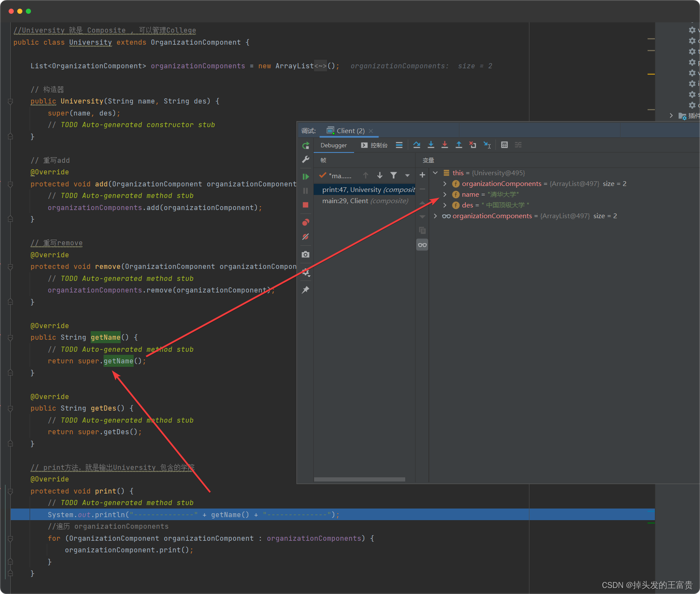Collapse the University constructor fold marker

[10, 101]
